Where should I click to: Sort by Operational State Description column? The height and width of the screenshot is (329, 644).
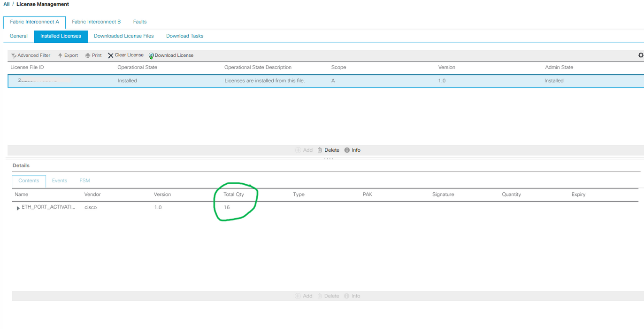[258, 67]
